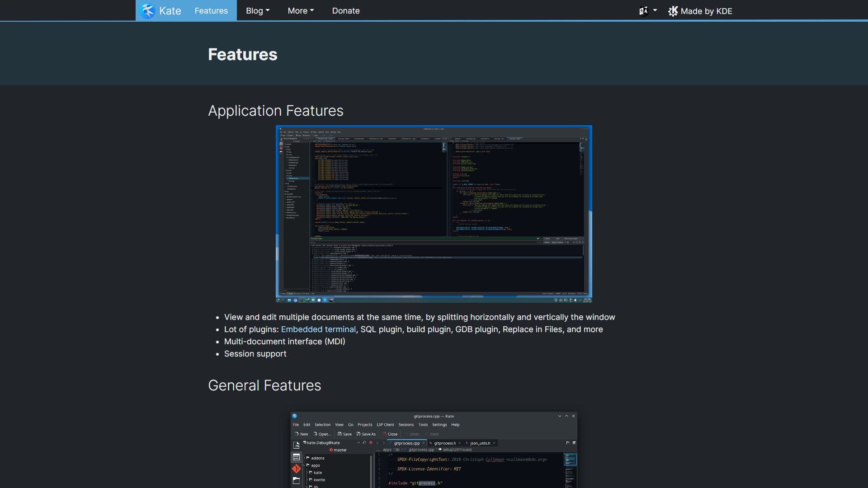
Task: Click the Kate app icon in screenshot titlebar
Action: tap(295, 416)
